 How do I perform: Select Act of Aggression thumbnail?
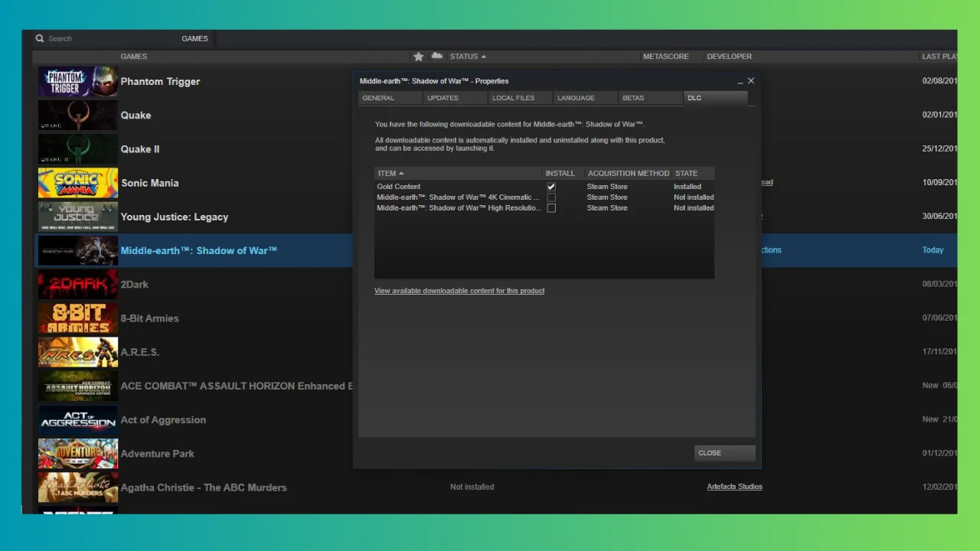(x=78, y=419)
